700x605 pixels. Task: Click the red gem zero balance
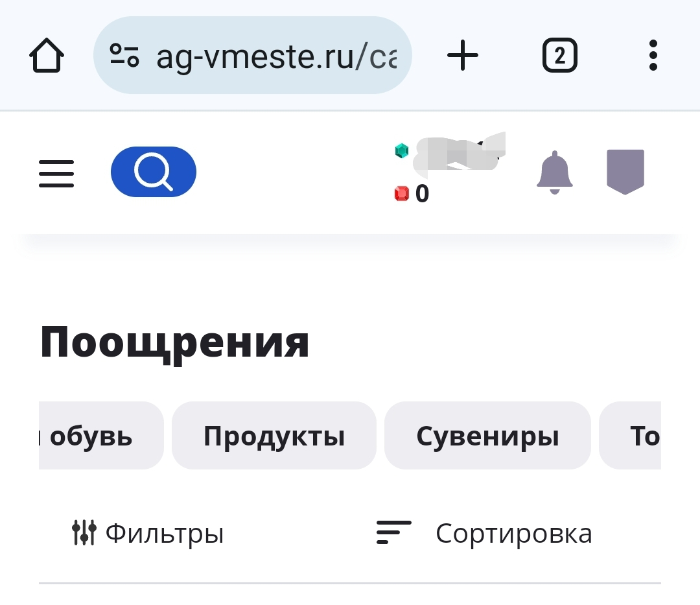coord(412,194)
